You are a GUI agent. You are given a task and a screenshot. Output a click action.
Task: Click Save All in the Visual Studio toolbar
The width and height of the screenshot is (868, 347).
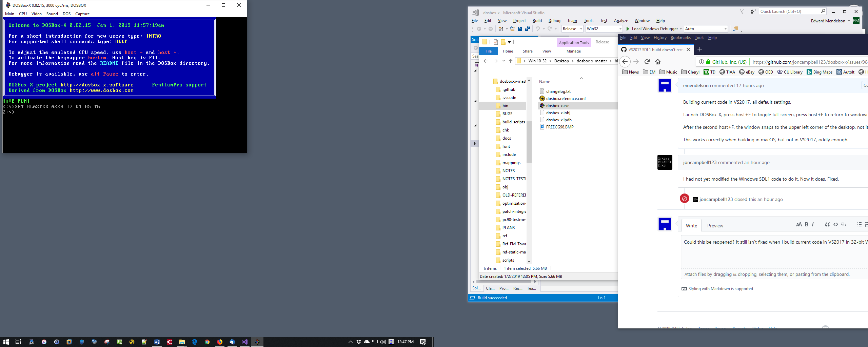pos(527,29)
